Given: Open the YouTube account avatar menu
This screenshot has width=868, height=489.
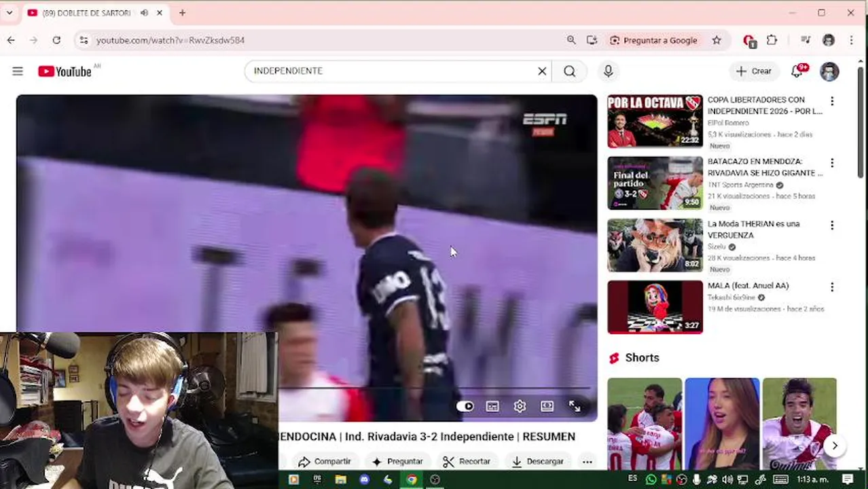Looking at the screenshot, I should click(x=829, y=71).
